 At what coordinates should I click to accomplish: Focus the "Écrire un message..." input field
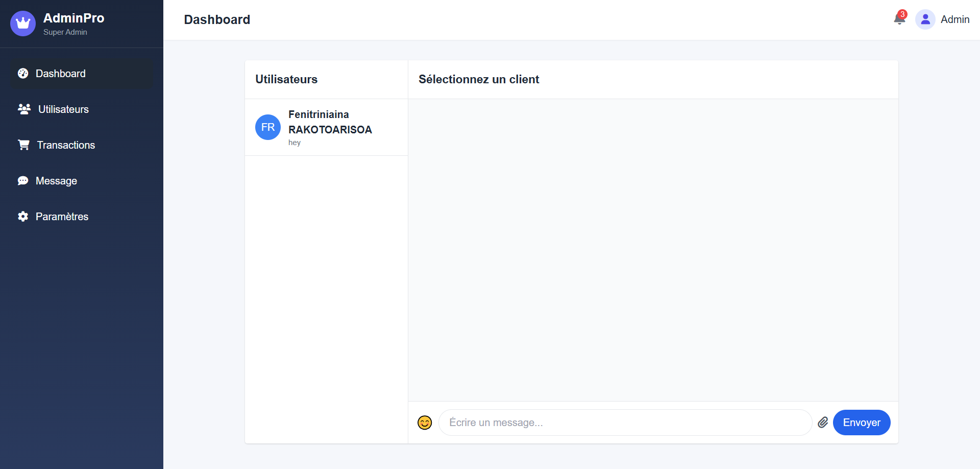tap(625, 423)
